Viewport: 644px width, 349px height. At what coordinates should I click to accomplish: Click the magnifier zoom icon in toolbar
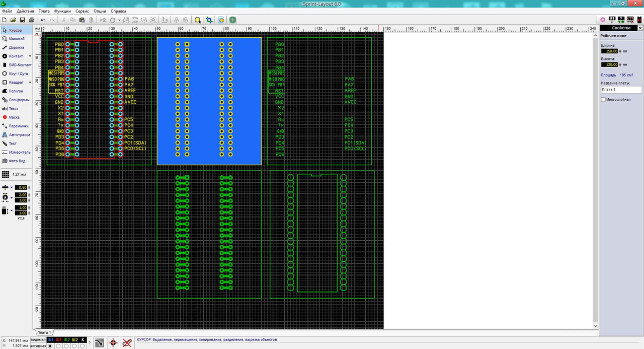198,20
